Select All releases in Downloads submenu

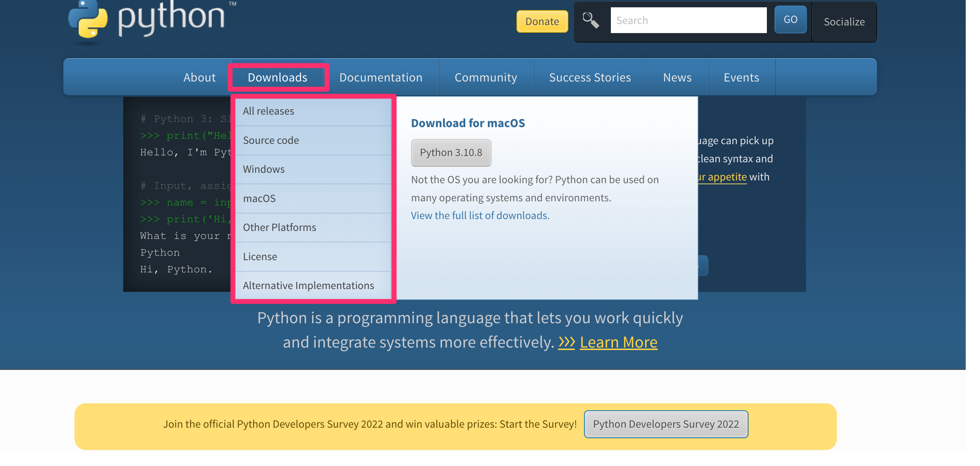(313, 111)
